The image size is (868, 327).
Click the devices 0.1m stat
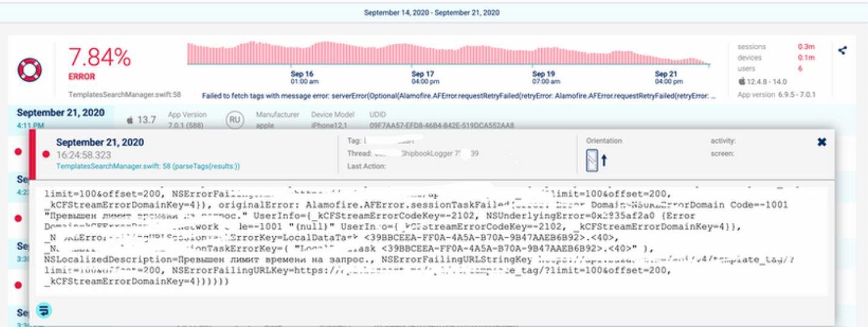tap(775, 58)
